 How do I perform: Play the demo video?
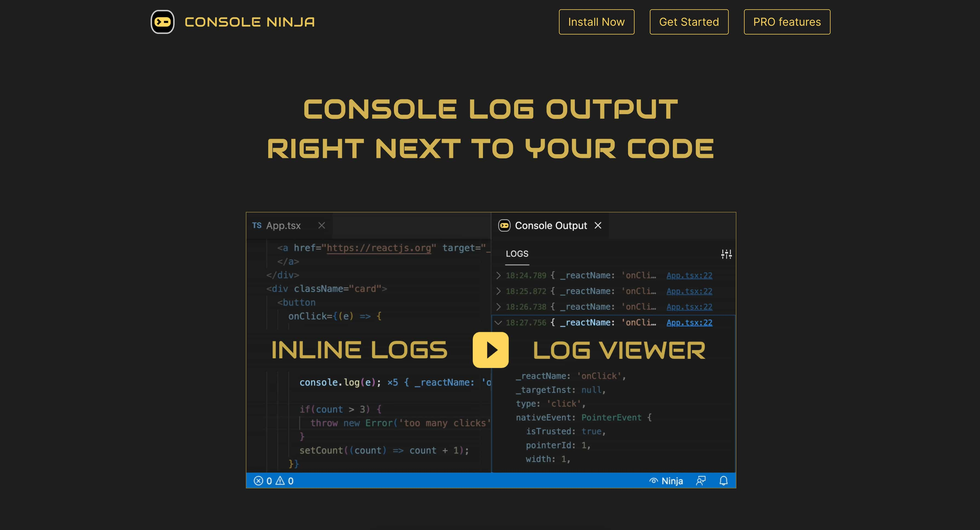click(x=490, y=350)
